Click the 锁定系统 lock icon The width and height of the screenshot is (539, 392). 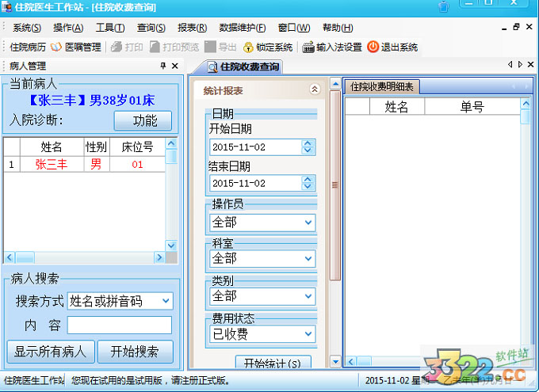tap(248, 47)
